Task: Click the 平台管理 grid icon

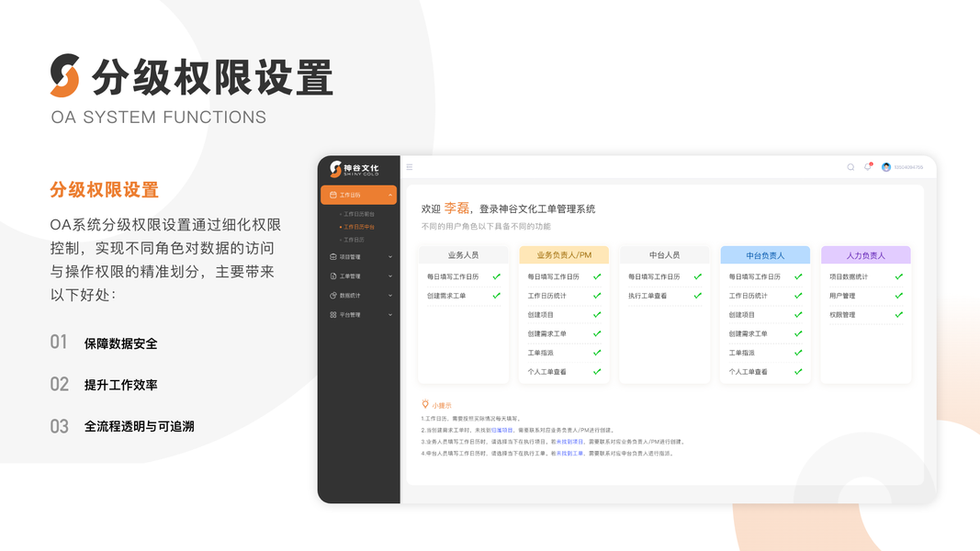Action: tap(333, 315)
